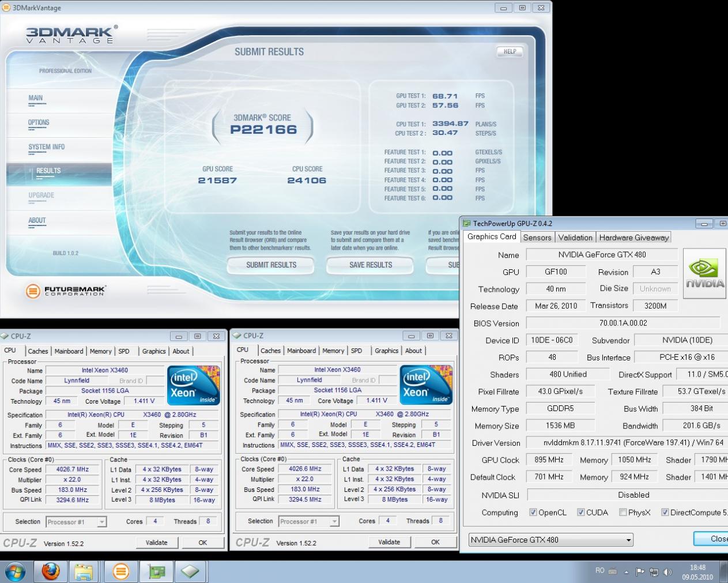
Task: Switch to CPU-Z taskbar icon
Action: [x=190, y=571]
